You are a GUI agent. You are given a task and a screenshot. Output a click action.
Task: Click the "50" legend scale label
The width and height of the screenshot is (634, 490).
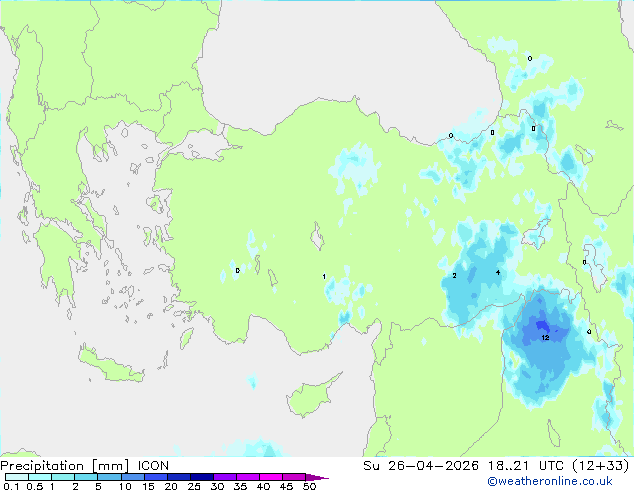309,486
